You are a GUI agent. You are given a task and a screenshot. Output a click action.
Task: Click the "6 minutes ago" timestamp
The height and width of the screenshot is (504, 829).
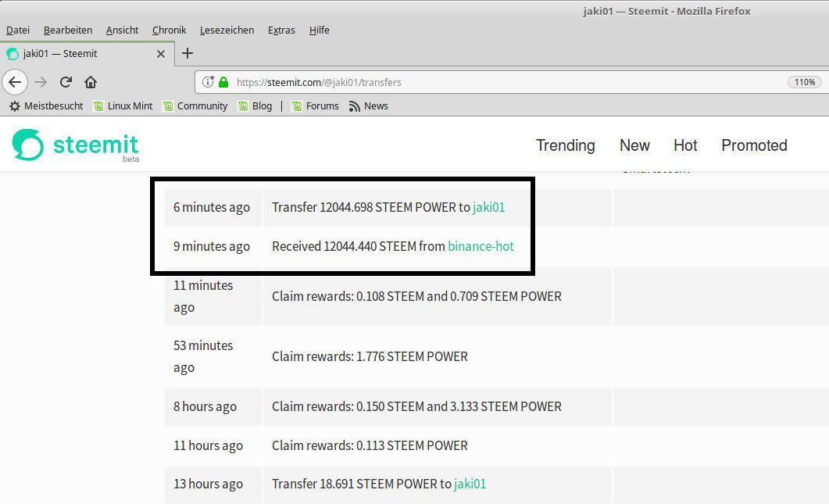(x=212, y=207)
